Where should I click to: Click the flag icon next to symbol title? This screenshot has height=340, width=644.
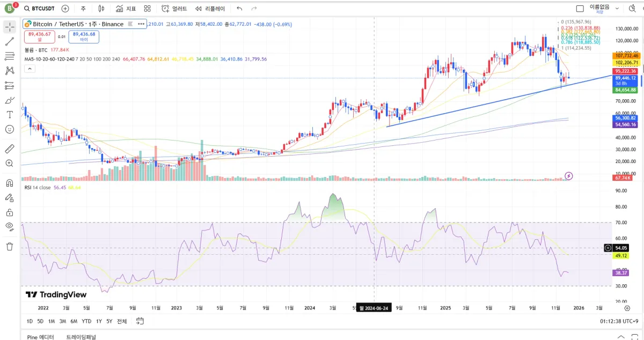tap(129, 24)
